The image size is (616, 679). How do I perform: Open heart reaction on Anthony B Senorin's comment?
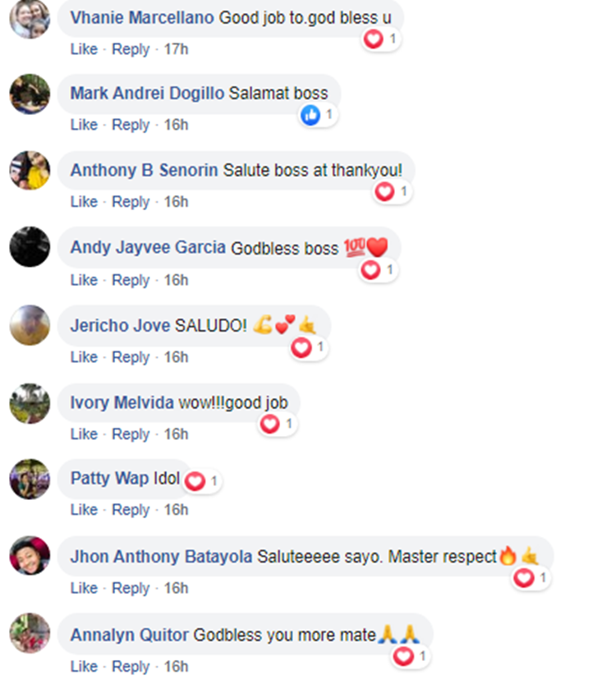(392, 191)
